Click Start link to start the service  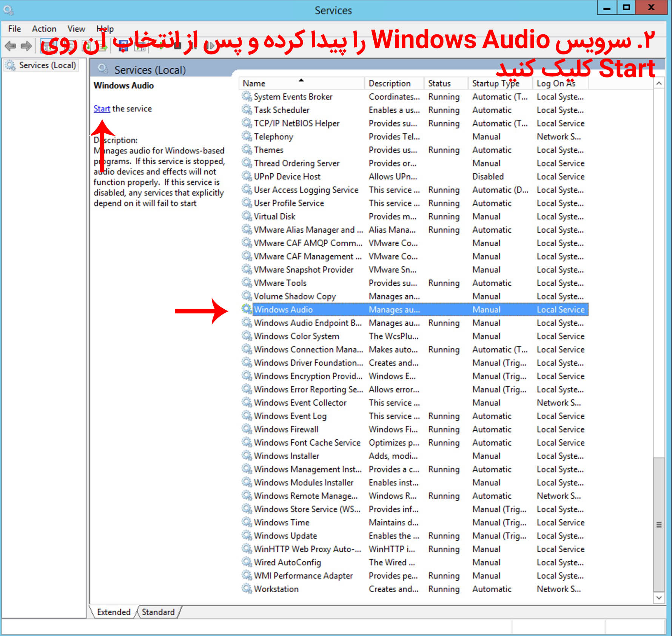(x=102, y=109)
